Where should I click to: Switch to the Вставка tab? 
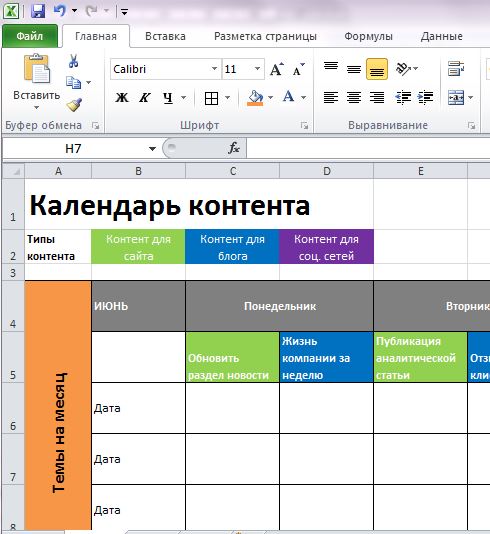[165, 36]
